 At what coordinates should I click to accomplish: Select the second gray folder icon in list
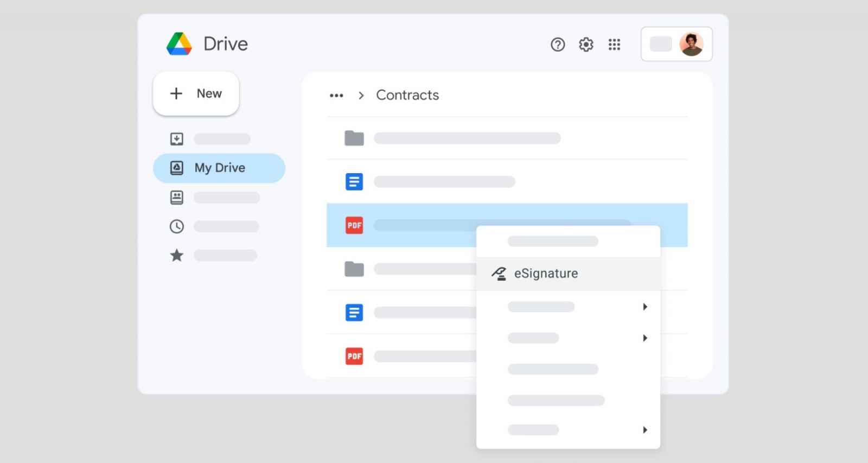click(x=354, y=269)
